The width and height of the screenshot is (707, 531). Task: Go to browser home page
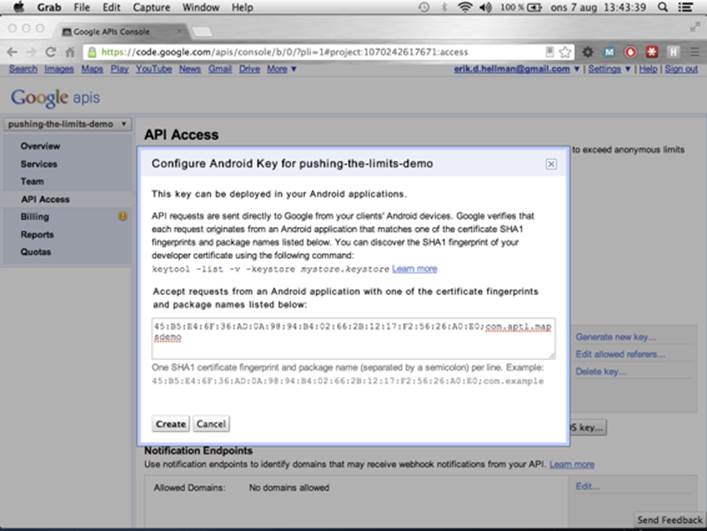(x=70, y=52)
